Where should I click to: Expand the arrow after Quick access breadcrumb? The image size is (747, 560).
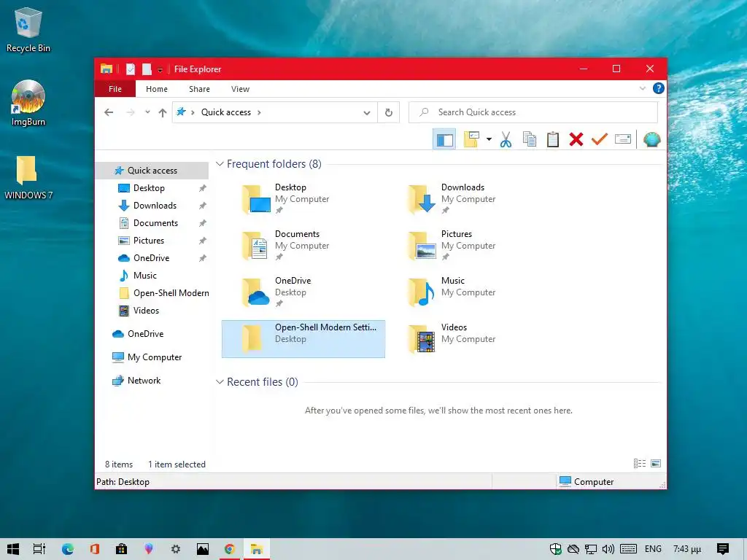click(x=259, y=112)
